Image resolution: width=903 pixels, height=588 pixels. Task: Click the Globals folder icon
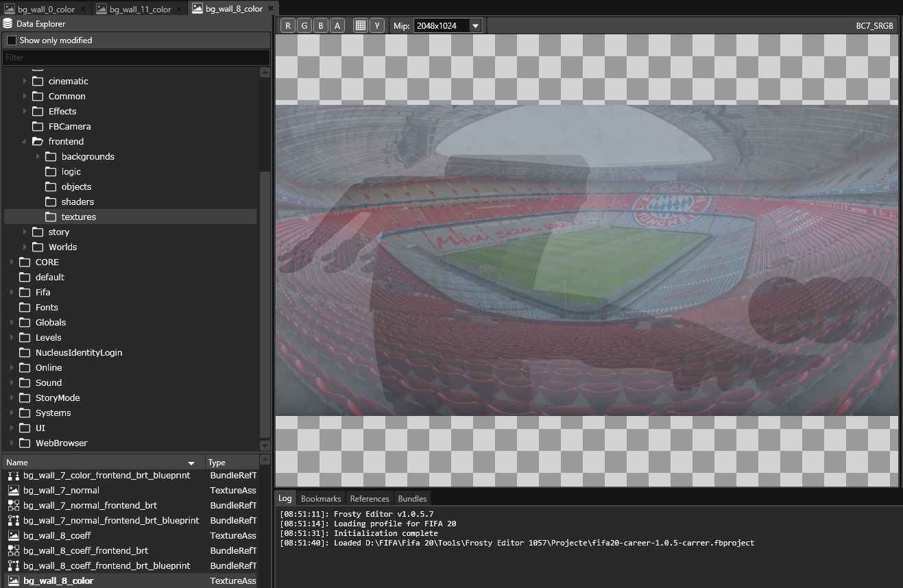(25, 322)
